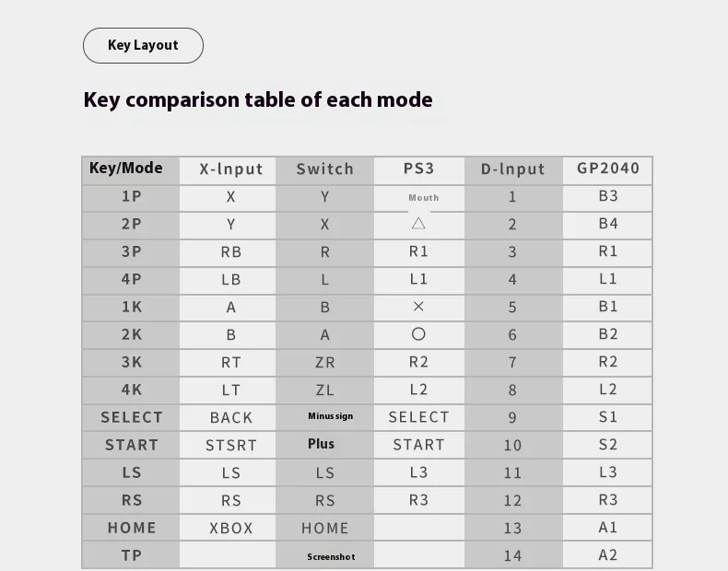Click the '1P' row label
The height and width of the screenshot is (571, 728).
click(132, 196)
